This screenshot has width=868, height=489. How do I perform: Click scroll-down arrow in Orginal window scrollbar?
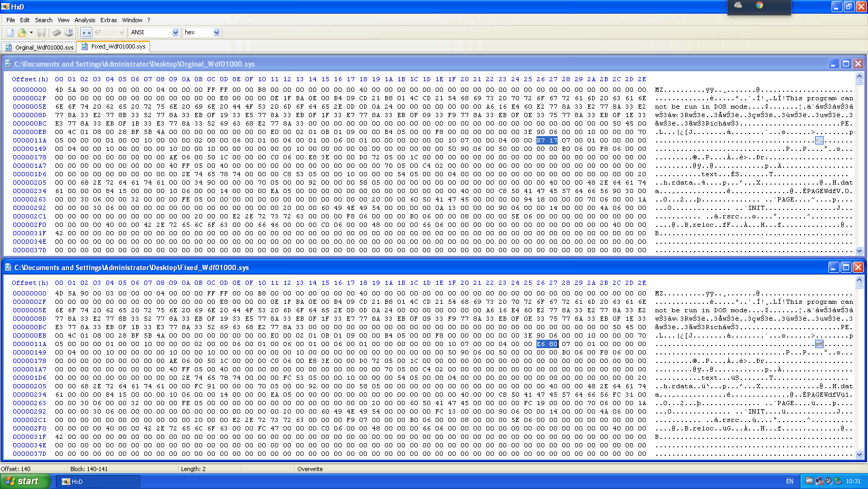click(860, 251)
